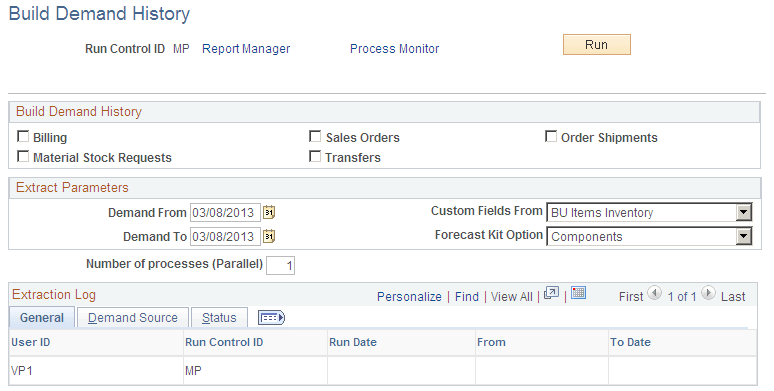Click the 1 of 1 row counter

tap(682, 297)
